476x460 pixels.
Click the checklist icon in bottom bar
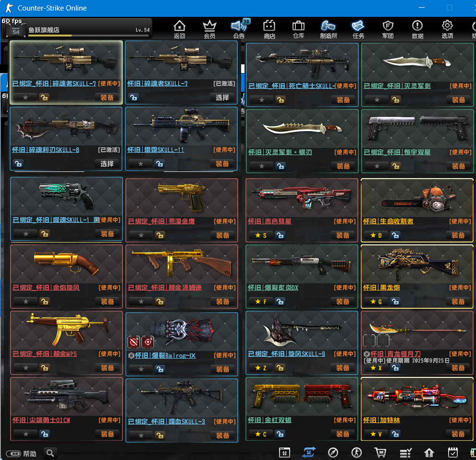[x=405, y=453]
